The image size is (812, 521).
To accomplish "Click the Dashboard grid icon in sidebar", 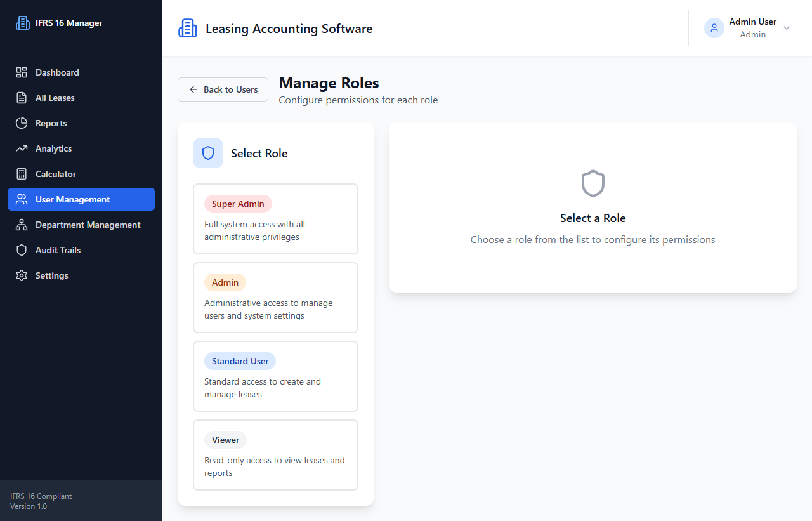I will point(22,72).
